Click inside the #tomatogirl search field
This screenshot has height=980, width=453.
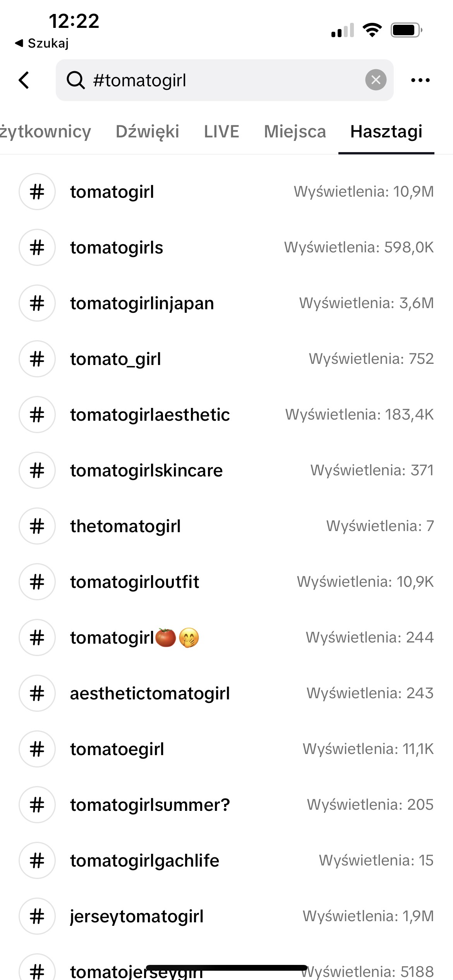pos(225,80)
